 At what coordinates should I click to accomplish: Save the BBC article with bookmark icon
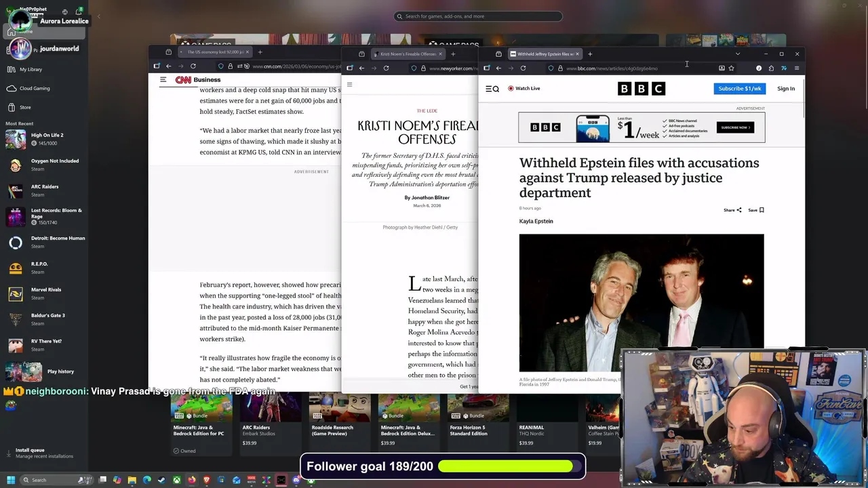click(x=756, y=210)
